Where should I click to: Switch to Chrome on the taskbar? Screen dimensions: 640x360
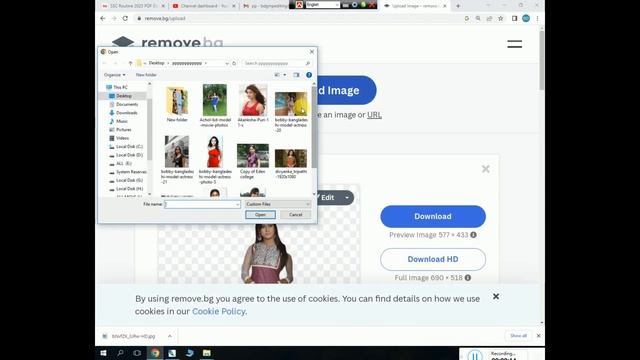[x=155, y=353]
